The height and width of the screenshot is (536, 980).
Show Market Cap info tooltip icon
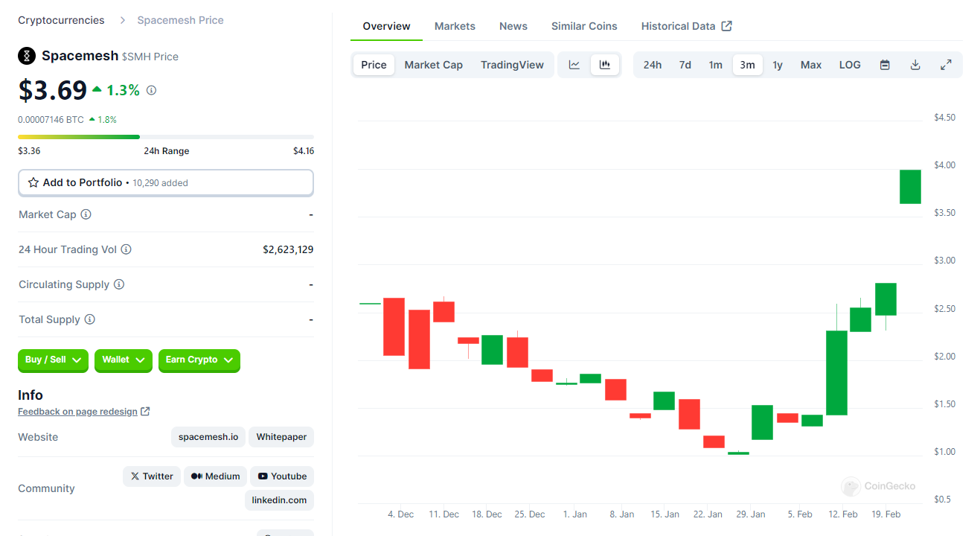pos(86,214)
